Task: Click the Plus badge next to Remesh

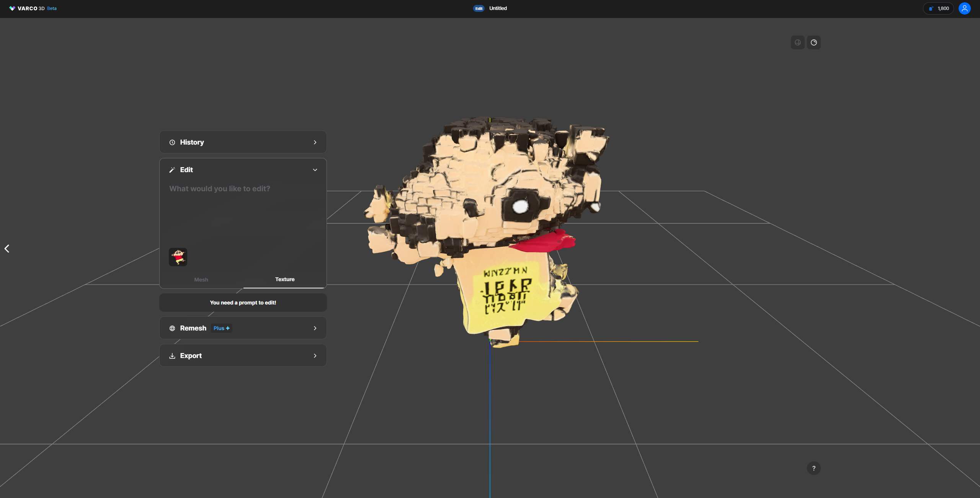Action: (221, 328)
